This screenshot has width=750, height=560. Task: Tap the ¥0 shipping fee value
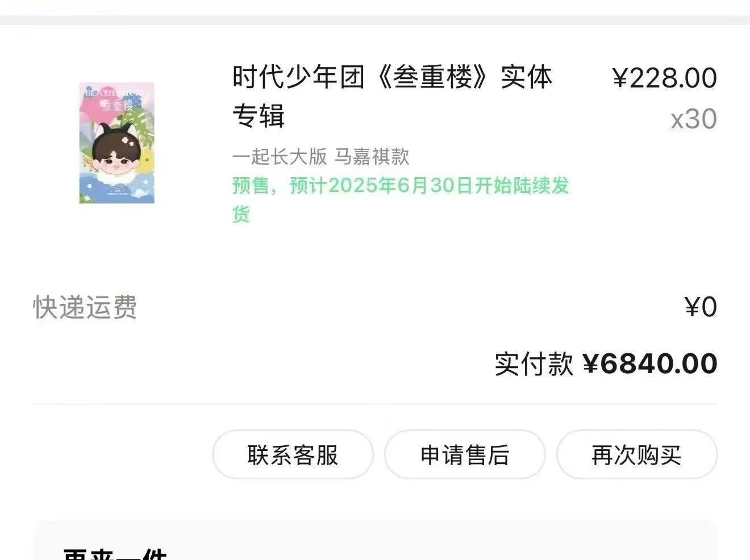(x=701, y=307)
